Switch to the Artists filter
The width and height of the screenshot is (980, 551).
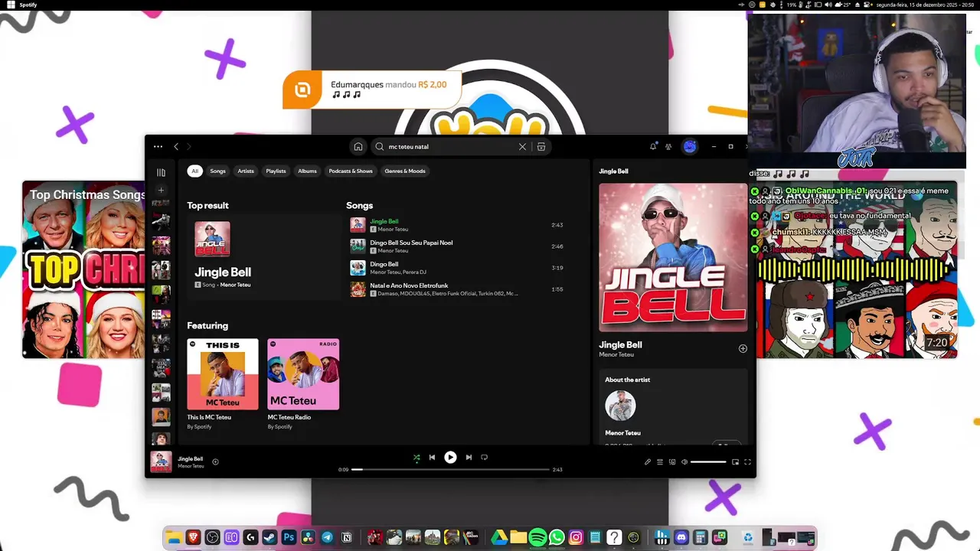[246, 171]
